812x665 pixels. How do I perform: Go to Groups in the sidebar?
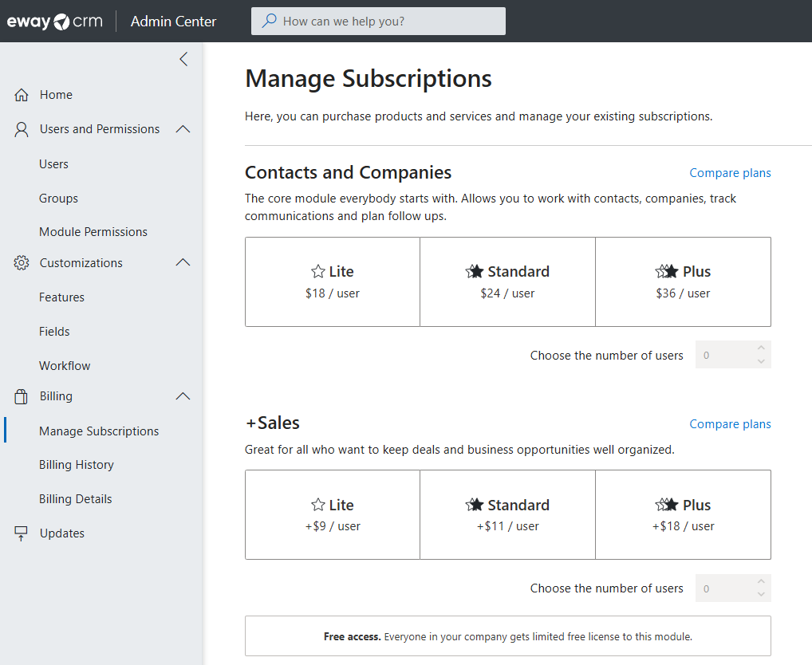click(x=58, y=199)
